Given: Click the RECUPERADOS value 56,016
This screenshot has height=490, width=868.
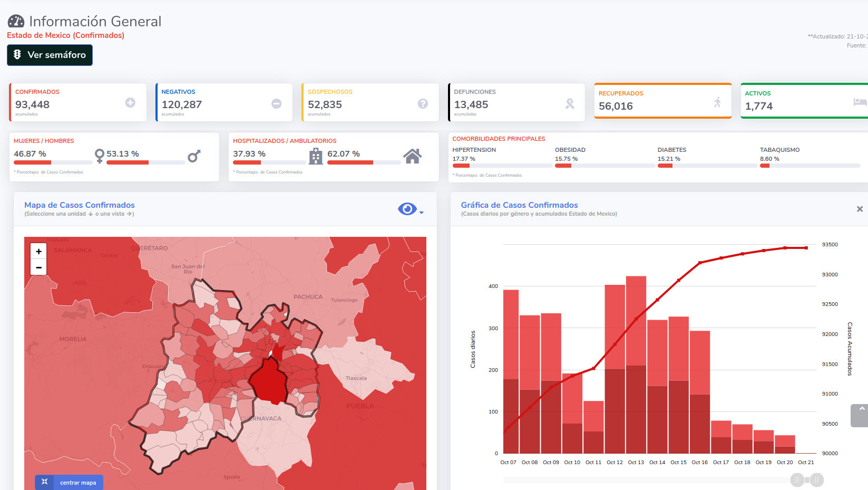Looking at the screenshot, I should pos(616,106).
